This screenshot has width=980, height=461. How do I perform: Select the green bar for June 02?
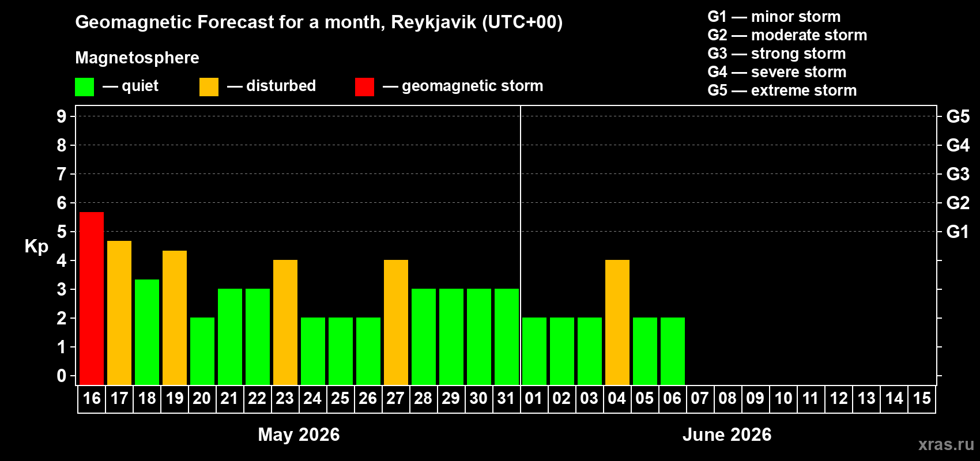[562, 351]
